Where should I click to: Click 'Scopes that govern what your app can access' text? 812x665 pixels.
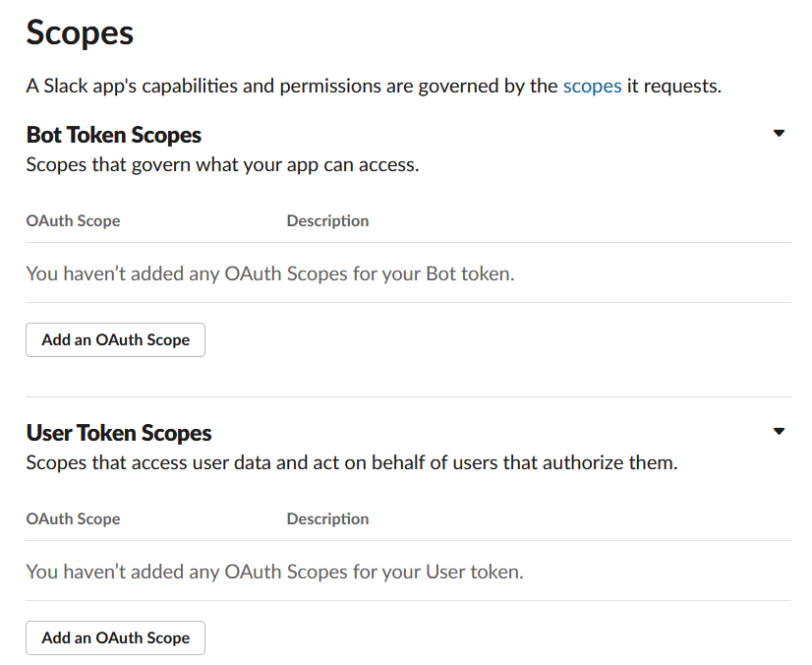tap(222, 164)
